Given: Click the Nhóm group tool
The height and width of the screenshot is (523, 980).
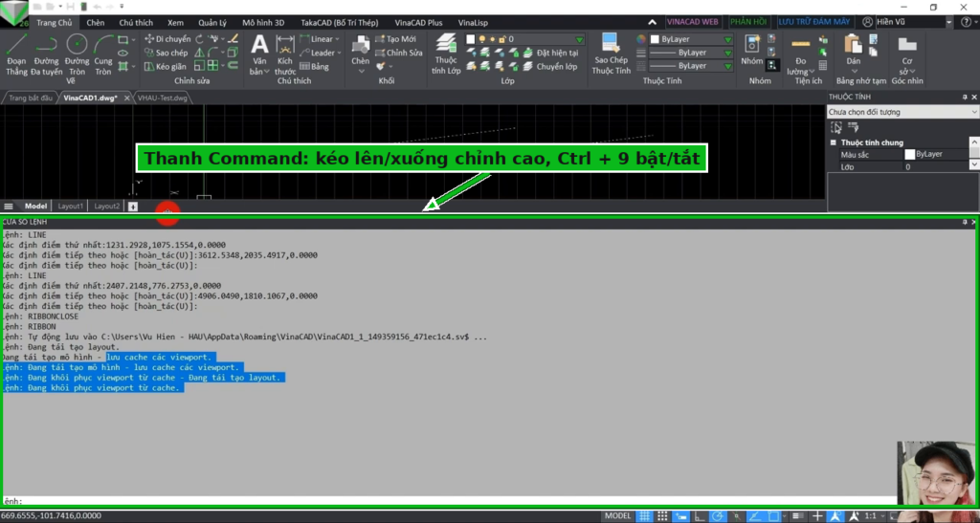Looking at the screenshot, I should (x=752, y=51).
